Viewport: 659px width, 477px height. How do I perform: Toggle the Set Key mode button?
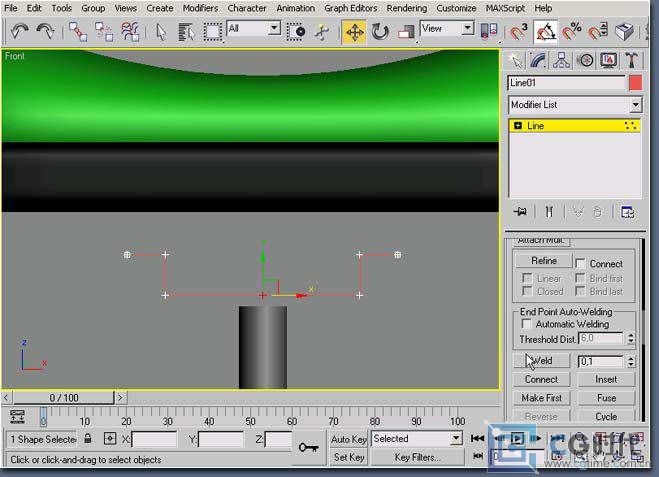348,457
